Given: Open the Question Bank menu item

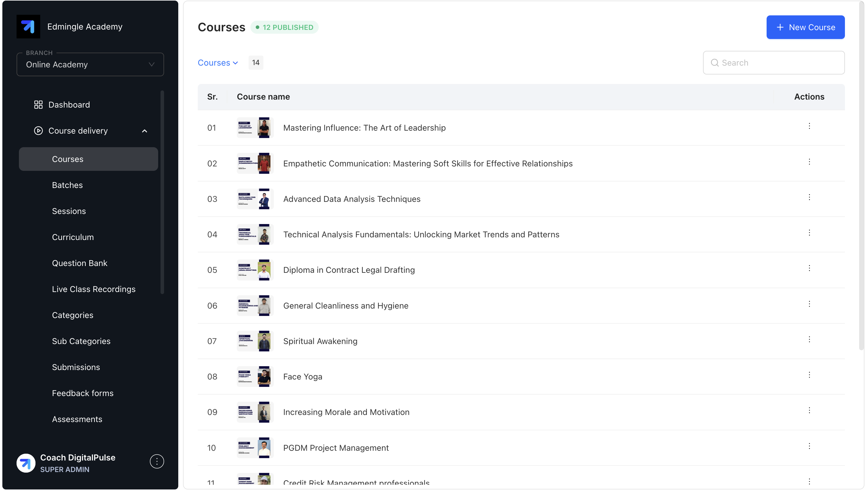Looking at the screenshot, I should point(80,263).
